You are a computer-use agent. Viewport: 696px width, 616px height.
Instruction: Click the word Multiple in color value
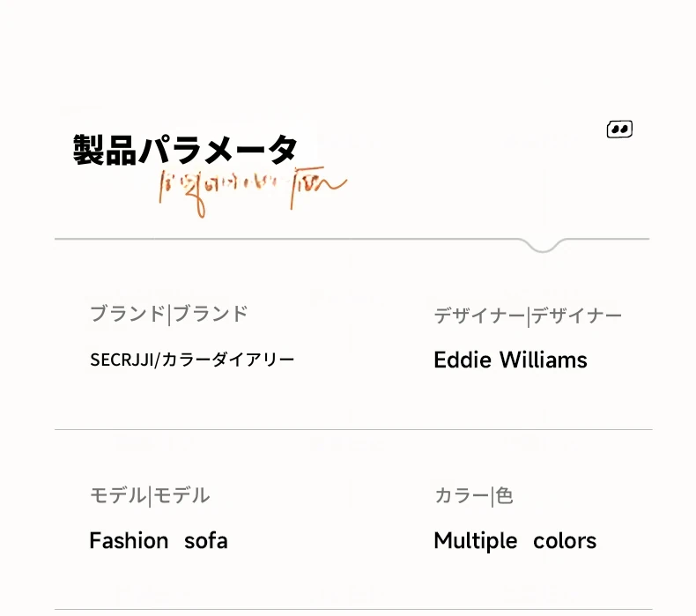[x=476, y=541]
